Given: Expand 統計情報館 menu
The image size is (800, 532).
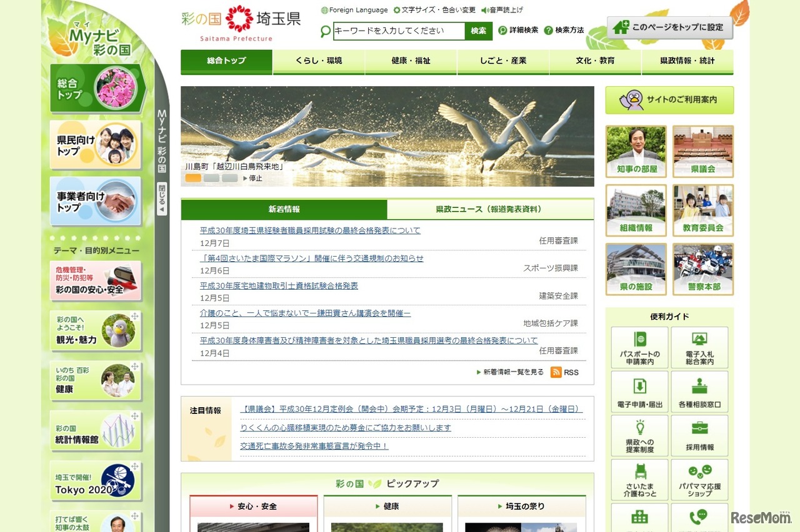Looking at the screenshot, I should click(x=96, y=431).
